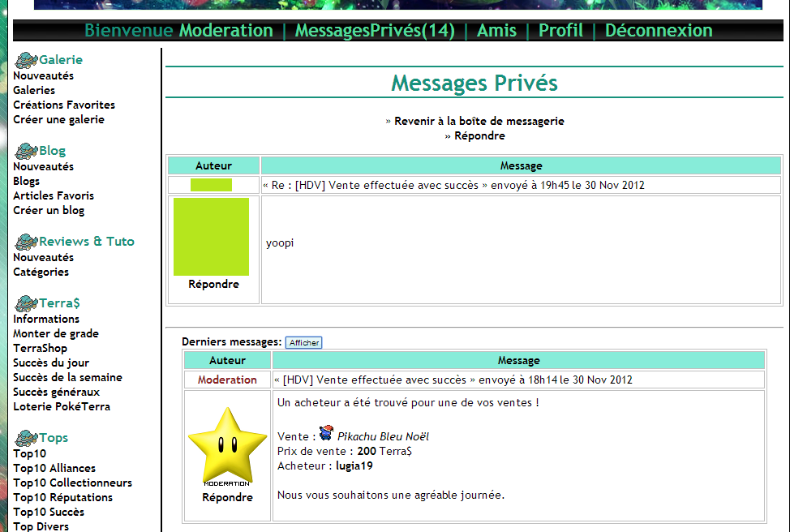Click the green author avatar image
The width and height of the screenshot is (790, 532).
(211, 237)
